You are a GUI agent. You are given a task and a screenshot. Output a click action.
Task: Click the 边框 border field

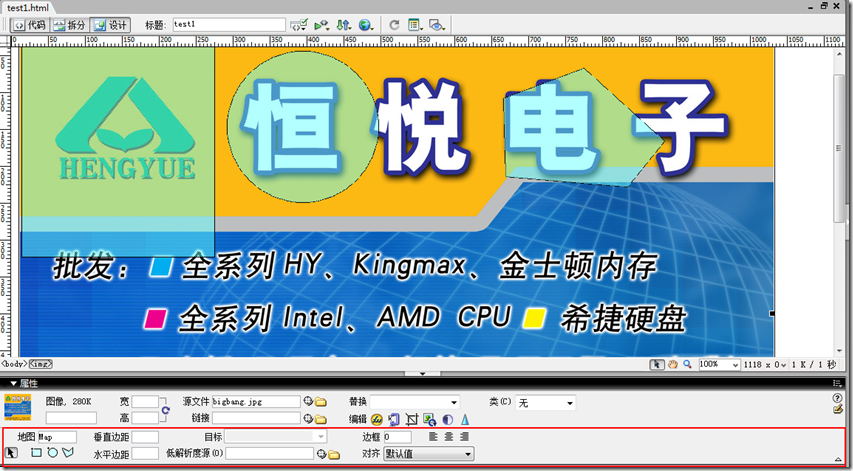398,437
